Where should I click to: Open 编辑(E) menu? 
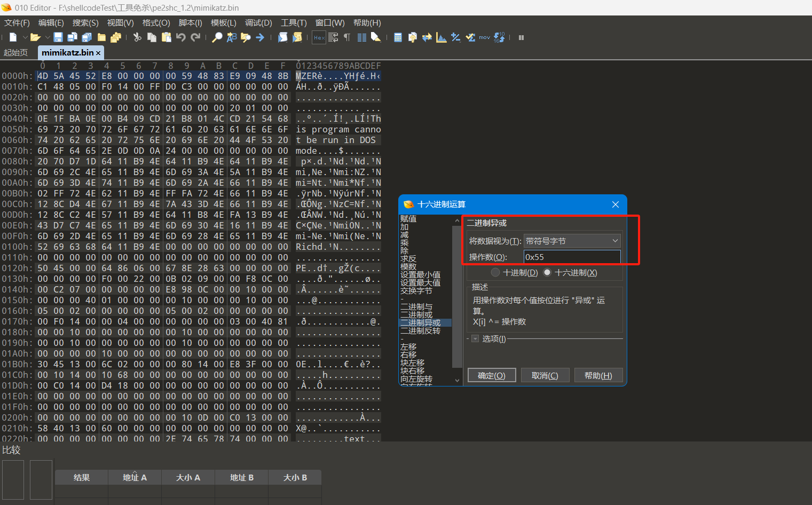click(x=51, y=23)
